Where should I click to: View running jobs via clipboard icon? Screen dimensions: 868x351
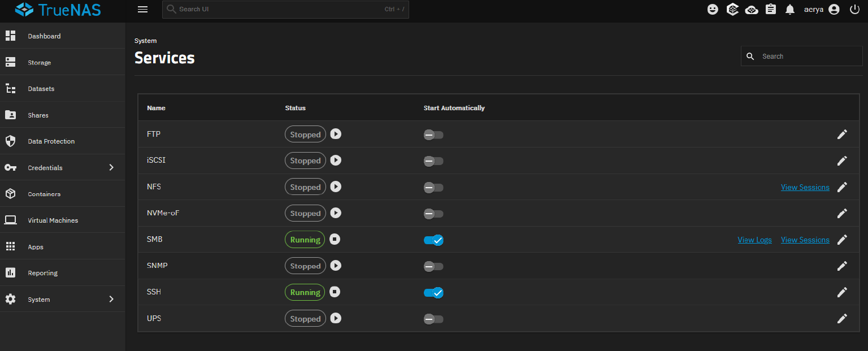pyautogui.click(x=770, y=9)
